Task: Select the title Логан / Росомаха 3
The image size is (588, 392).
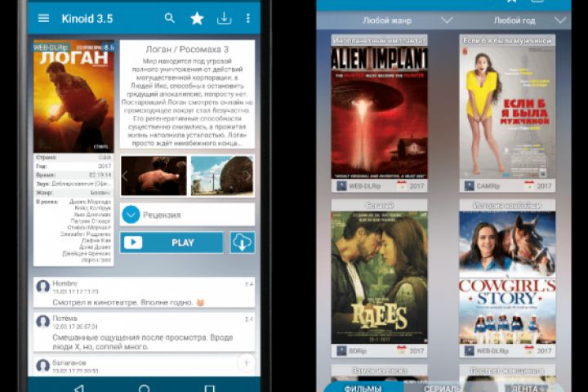Action: [187, 49]
